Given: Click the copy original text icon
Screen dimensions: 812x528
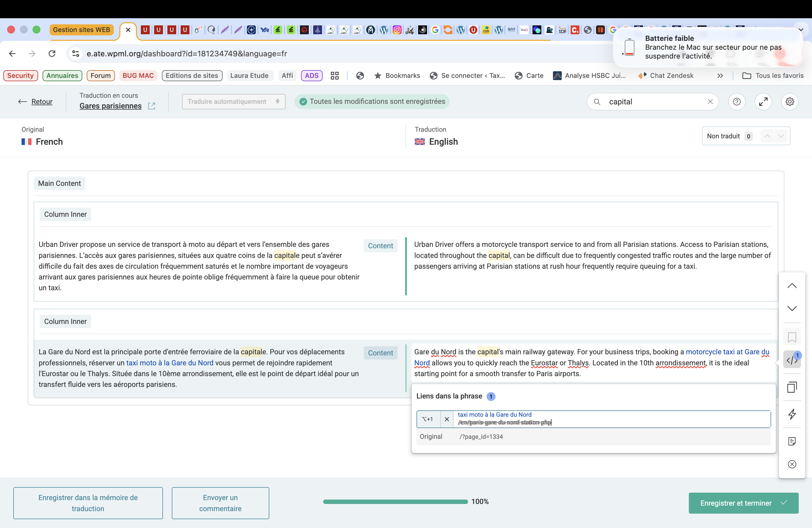Looking at the screenshot, I should (x=792, y=387).
